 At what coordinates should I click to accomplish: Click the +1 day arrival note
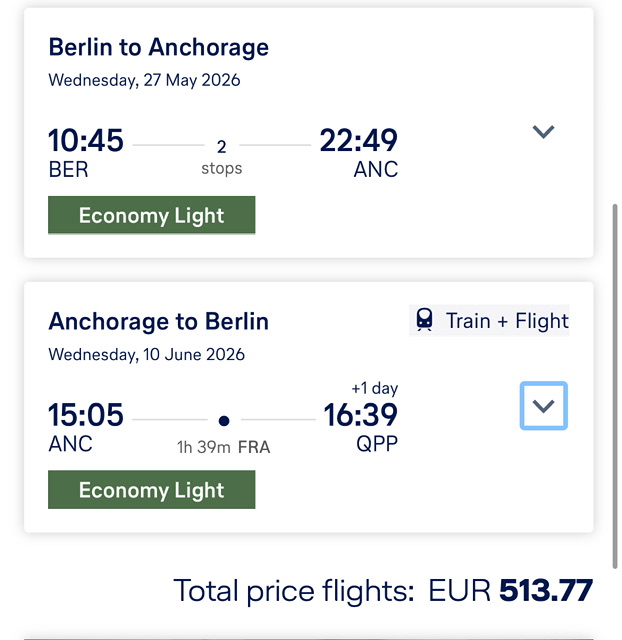pyautogui.click(x=375, y=388)
